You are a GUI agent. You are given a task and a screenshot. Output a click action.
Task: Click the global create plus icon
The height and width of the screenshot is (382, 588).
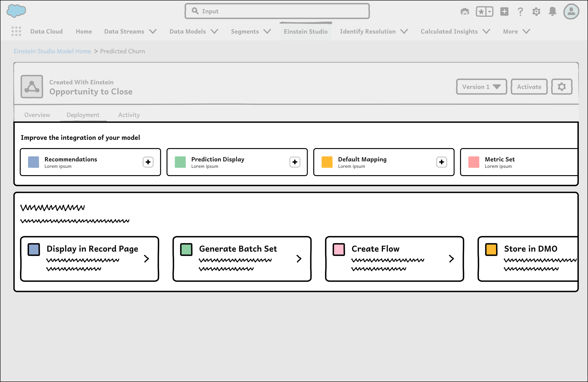[504, 11]
